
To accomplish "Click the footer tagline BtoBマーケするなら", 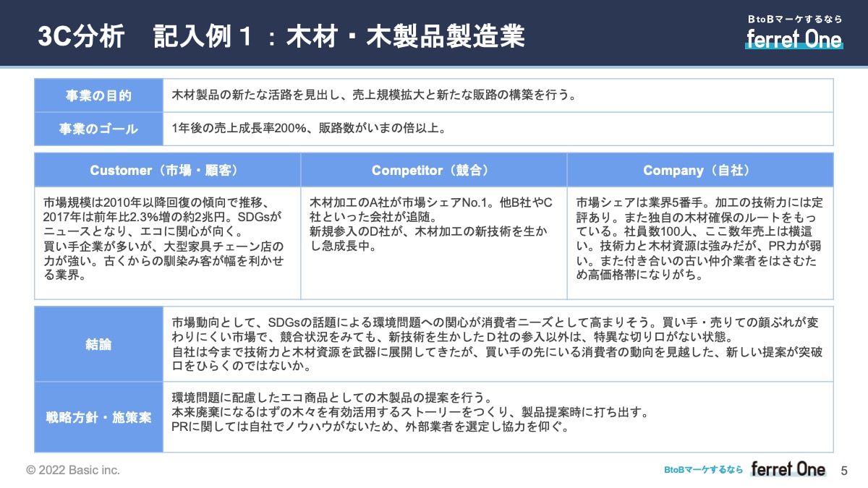I will (x=704, y=470).
